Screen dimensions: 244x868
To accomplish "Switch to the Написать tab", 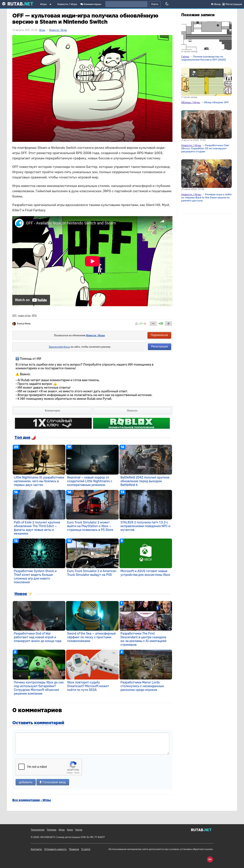I will (x=132, y=410).
